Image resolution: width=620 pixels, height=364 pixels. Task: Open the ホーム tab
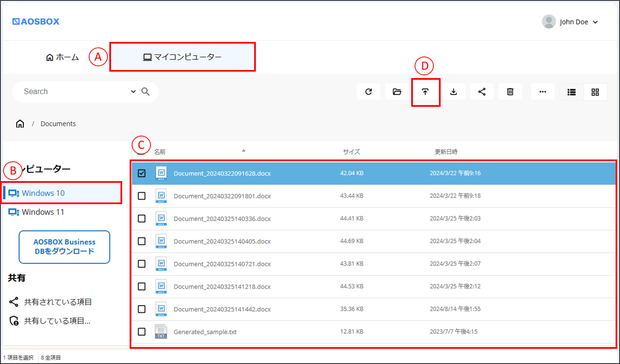click(x=63, y=57)
